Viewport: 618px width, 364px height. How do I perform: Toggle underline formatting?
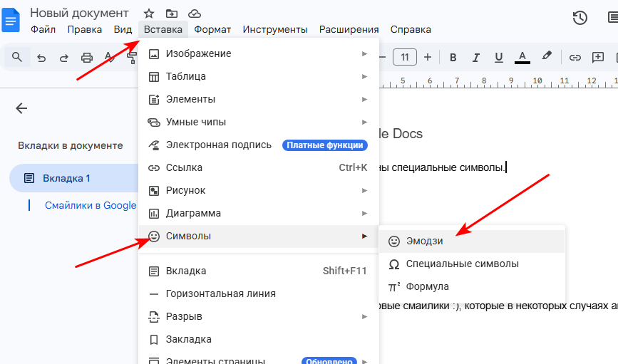[498, 58]
